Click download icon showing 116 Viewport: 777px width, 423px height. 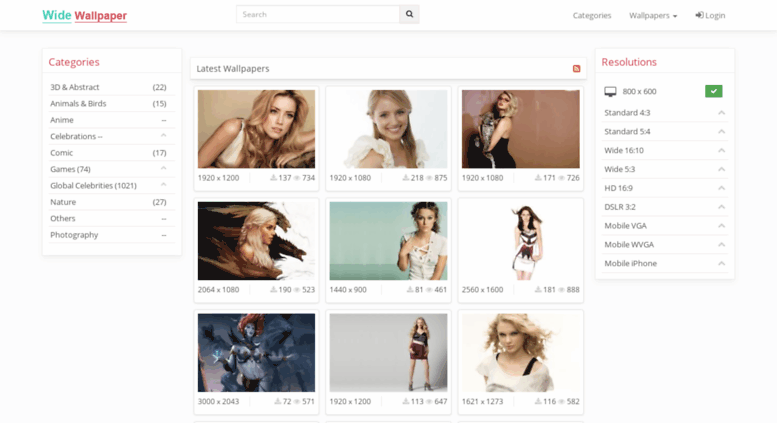coord(538,401)
